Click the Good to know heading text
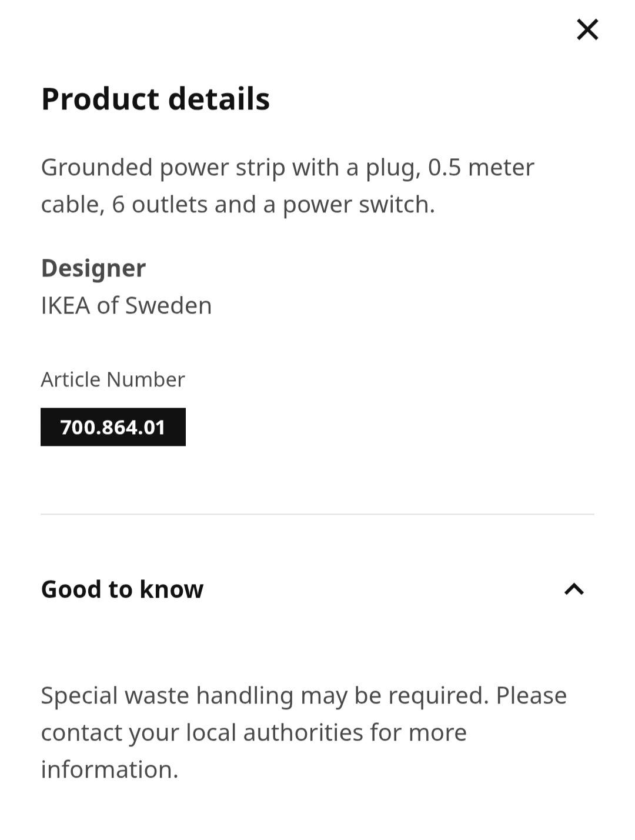This screenshot has width=635, height=840. (122, 589)
